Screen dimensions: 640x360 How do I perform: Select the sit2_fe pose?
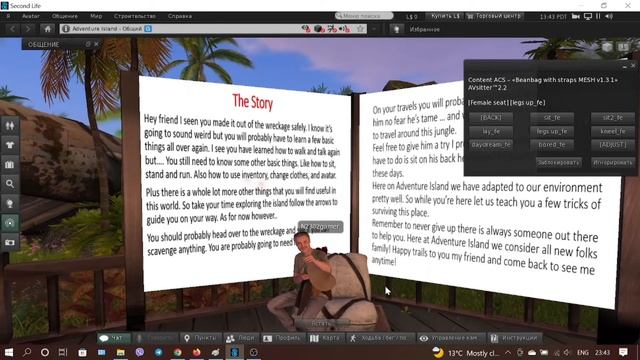coord(613,118)
